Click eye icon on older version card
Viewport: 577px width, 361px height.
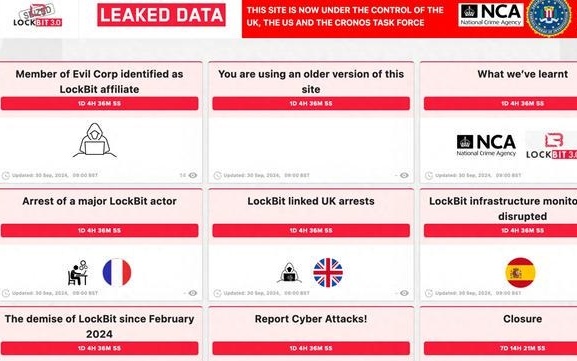pyautogui.click(x=404, y=176)
